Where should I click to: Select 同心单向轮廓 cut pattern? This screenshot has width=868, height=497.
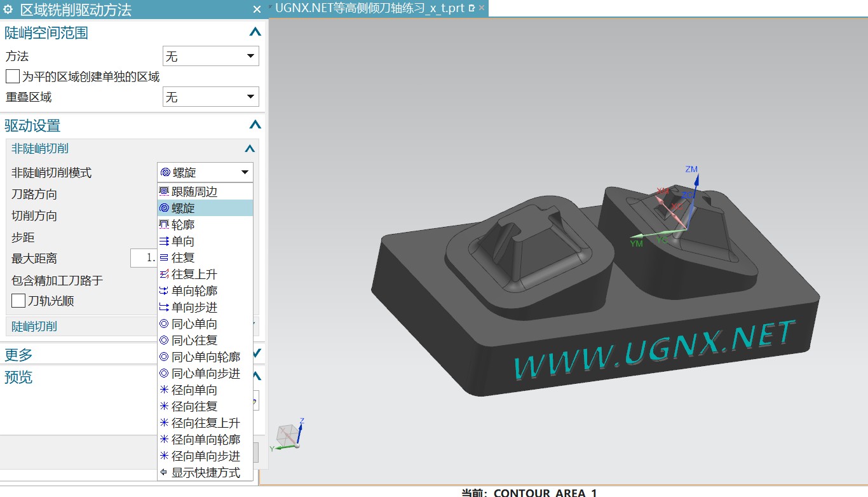[205, 357]
